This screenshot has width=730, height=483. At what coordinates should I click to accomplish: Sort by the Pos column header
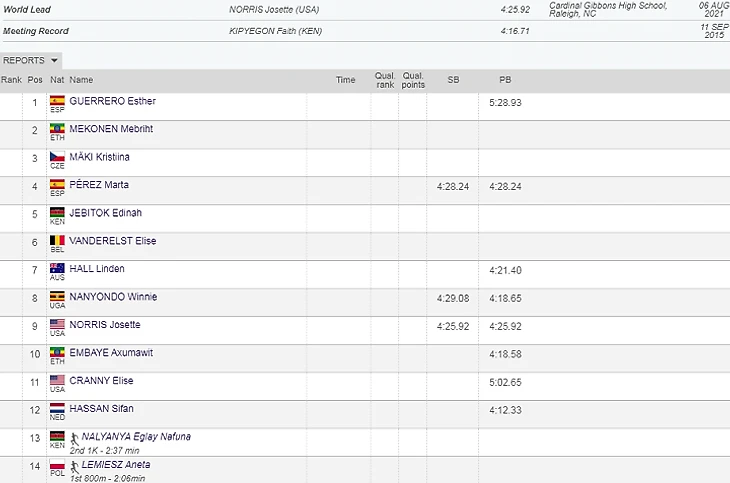pyautogui.click(x=35, y=80)
